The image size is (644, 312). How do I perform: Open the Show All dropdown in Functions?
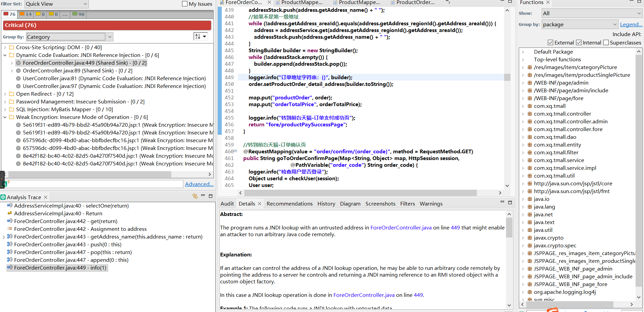coord(592,13)
